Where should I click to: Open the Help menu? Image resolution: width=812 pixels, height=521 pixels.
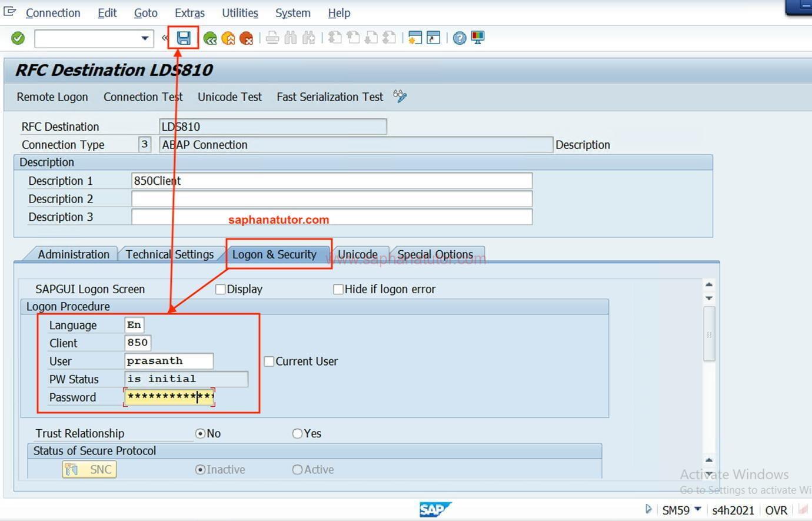[x=339, y=12]
